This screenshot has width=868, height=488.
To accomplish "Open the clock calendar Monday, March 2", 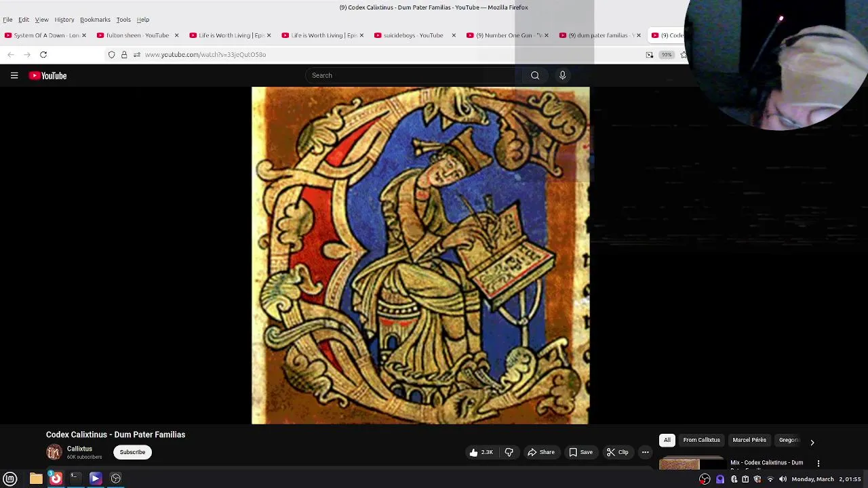I will [x=827, y=479].
